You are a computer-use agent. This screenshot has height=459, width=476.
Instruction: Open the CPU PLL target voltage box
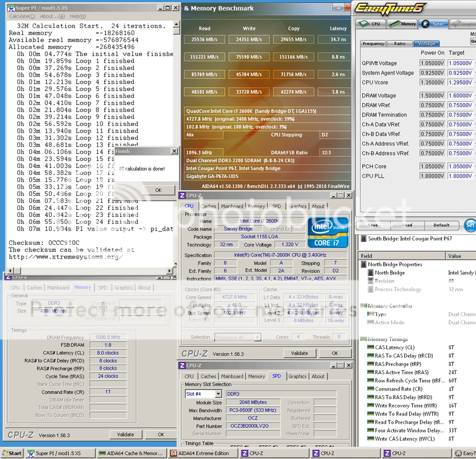[460, 176]
